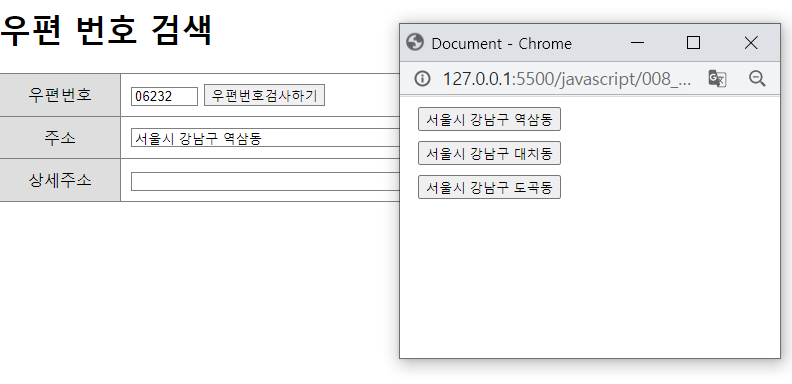This screenshot has width=792, height=384.
Task: Click the zoom magnifier icon in popup address bar
Action: 757,79
